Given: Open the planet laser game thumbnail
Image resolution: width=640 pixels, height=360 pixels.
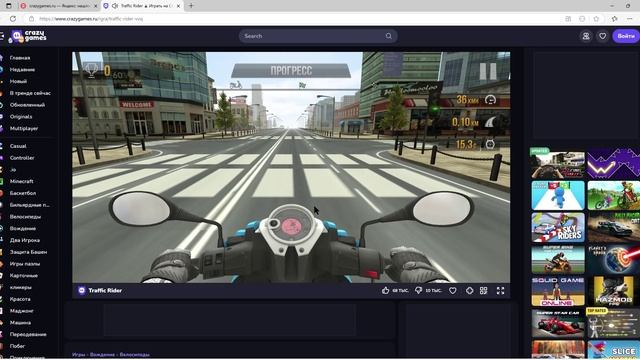Looking at the screenshot, I should [x=614, y=259].
